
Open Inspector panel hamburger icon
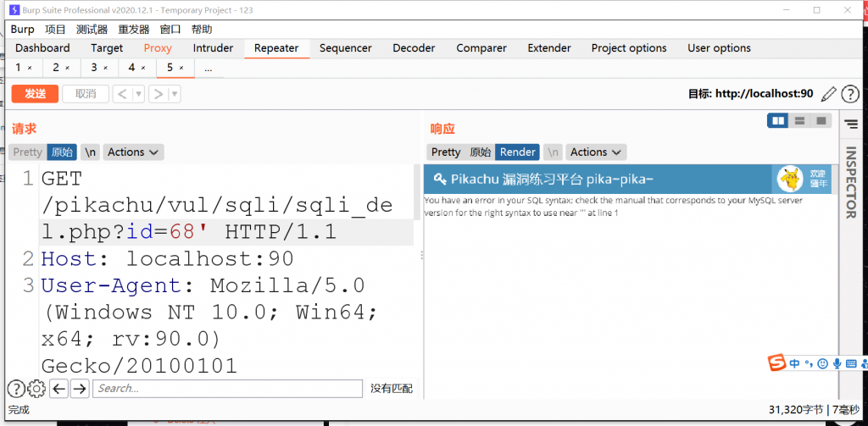[851, 124]
